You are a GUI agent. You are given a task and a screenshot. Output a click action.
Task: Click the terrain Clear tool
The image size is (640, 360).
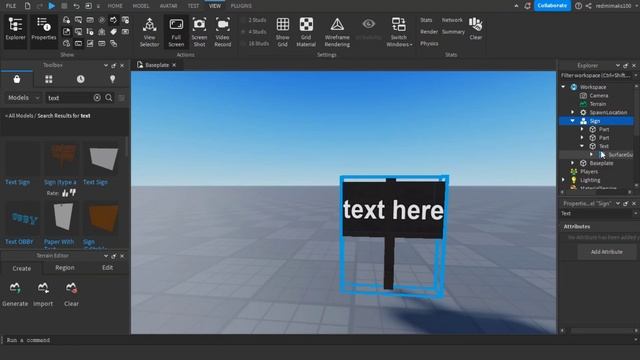[x=71, y=294]
